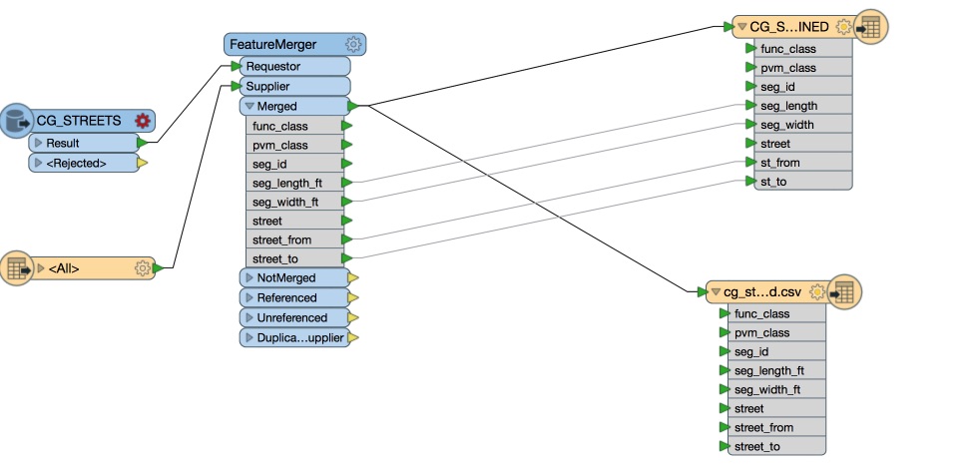Click the red gear on CG_STREETS
The width and height of the screenshot is (980, 473).
[143, 121]
